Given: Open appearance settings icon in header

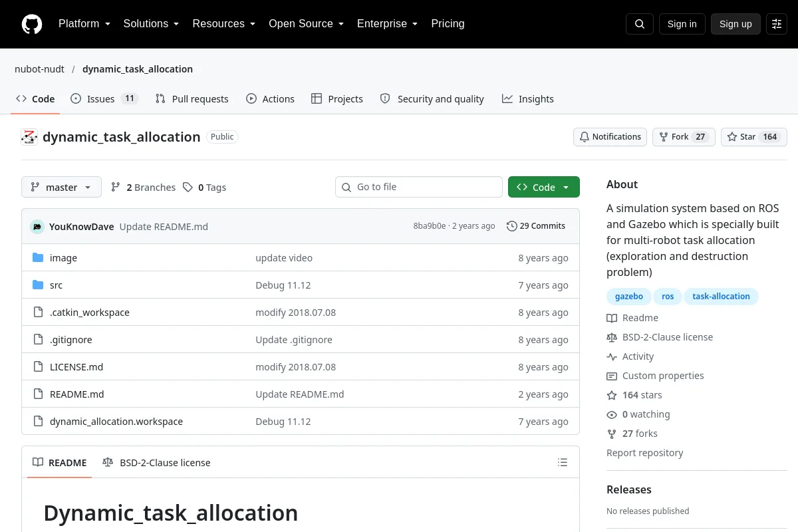Looking at the screenshot, I should point(777,24).
